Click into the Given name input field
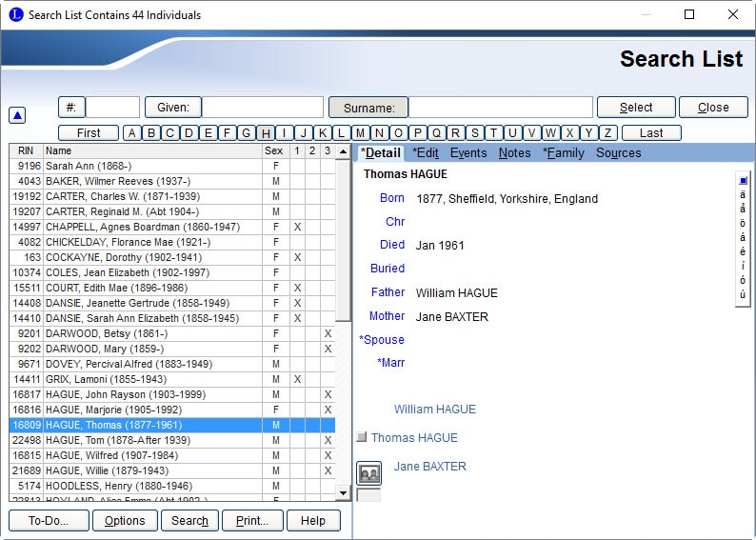Viewport: 756px width, 540px height. 263,107
